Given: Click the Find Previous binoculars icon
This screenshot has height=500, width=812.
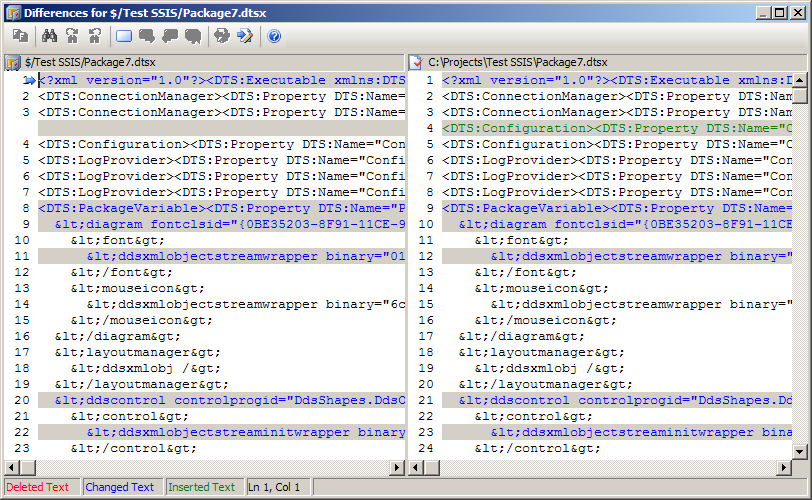Looking at the screenshot, I should tap(95, 36).
